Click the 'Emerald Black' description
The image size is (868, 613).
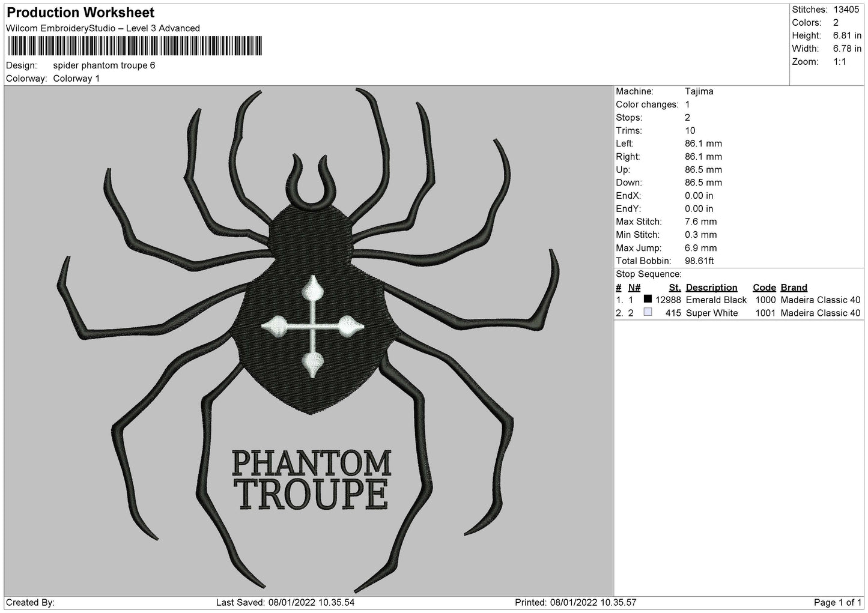pyautogui.click(x=716, y=300)
